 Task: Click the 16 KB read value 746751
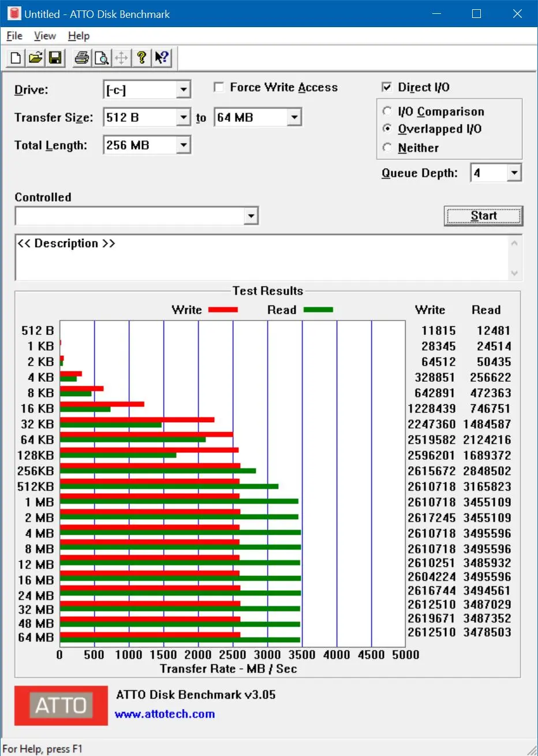coord(490,409)
